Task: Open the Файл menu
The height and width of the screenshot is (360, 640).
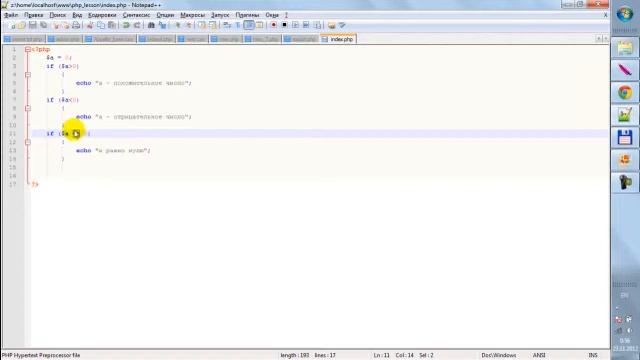Action: click(x=11, y=15)
